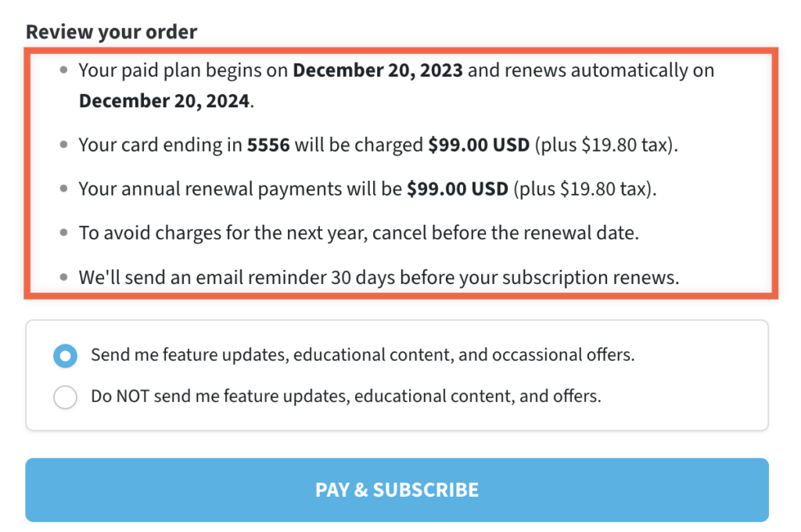Click the bullet dot beside the email reminder line
The height and width of the screenshot is (532, 801).
pyautogui.click(x=64, y=278)
